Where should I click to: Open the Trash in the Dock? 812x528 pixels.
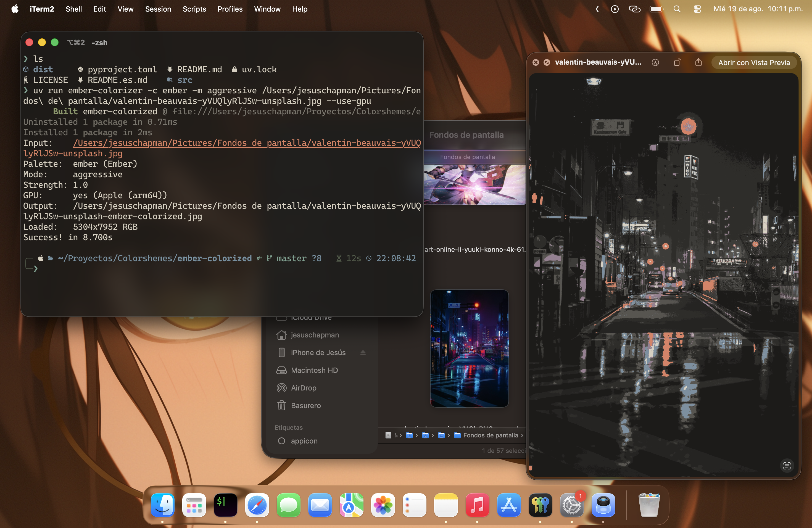648,505
